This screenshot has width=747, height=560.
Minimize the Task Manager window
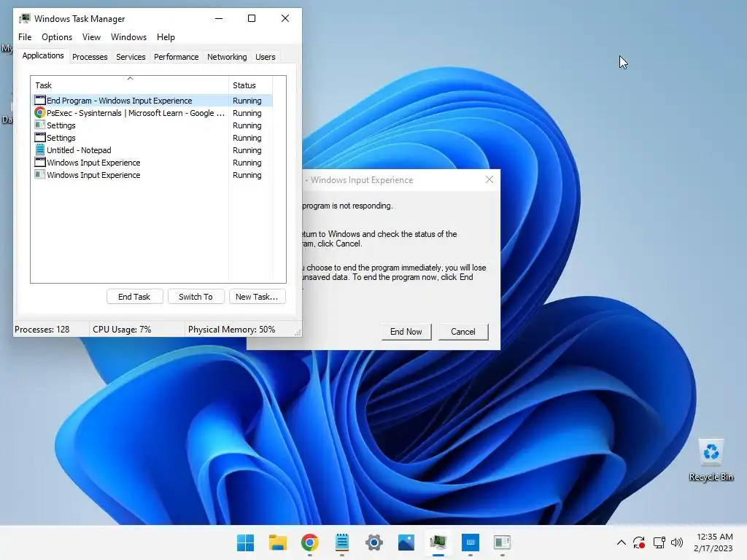[219, 18]
